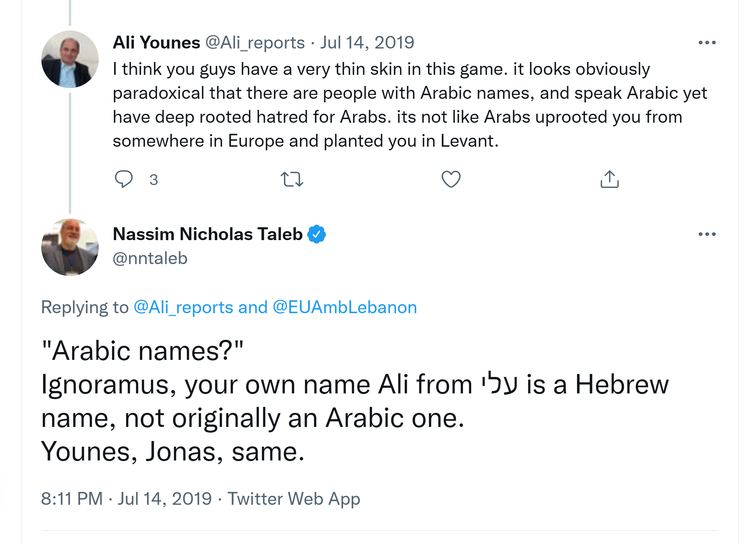Click Nassim Nicholas Taleb's verified badge
The width and height of the screenshot is (756, 544).
316,234
